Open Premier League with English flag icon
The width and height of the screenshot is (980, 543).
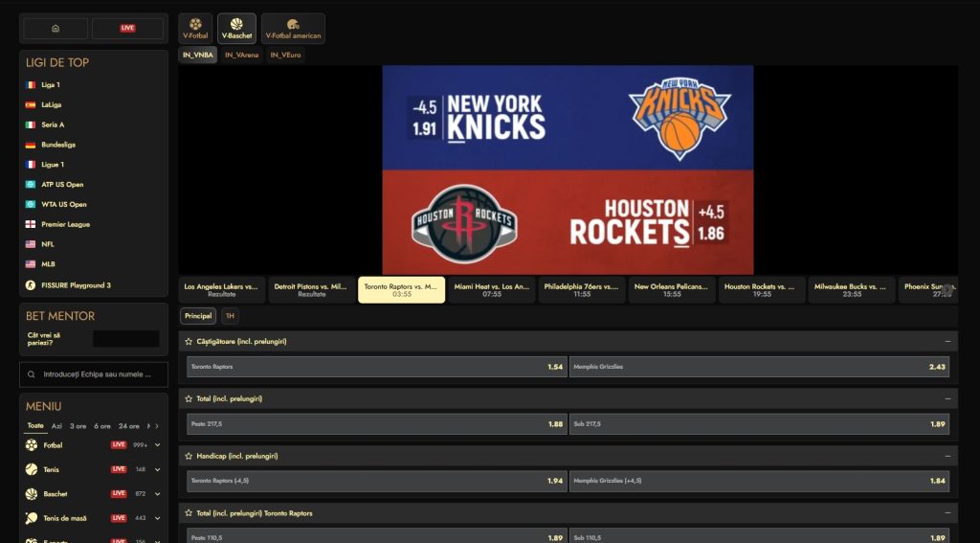click(x=30, y=225)
